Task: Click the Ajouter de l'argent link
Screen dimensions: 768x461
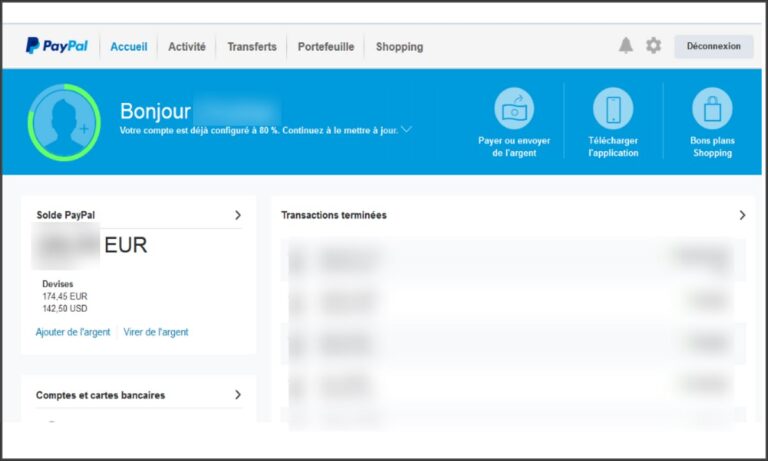Action: [73, 332]
